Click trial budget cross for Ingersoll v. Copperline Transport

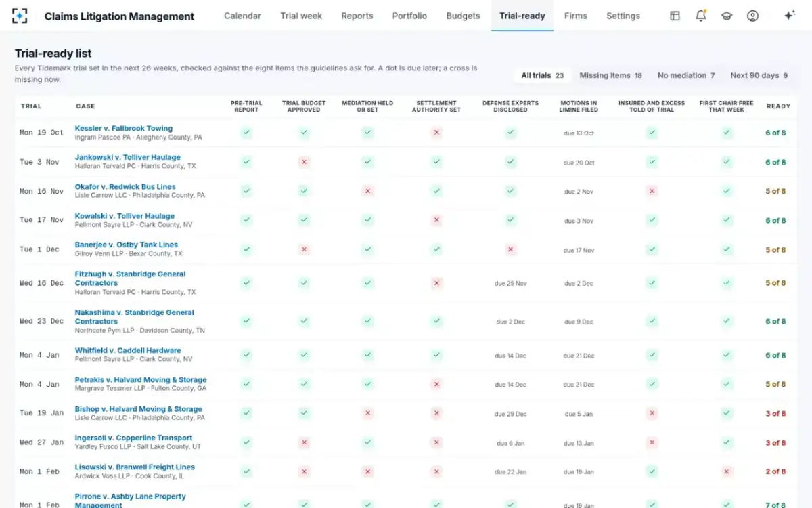coord(304,442)
